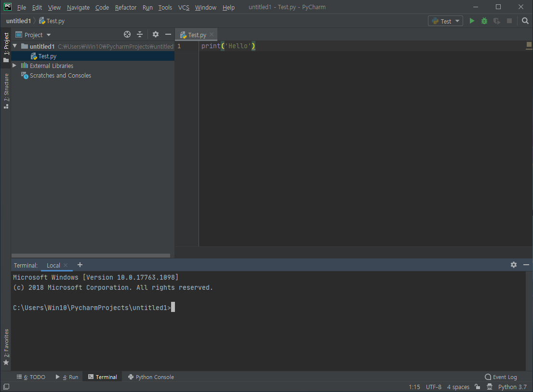Add new terminal session with plus icon
Screen dimensions: 533x392
coord(80,265)
